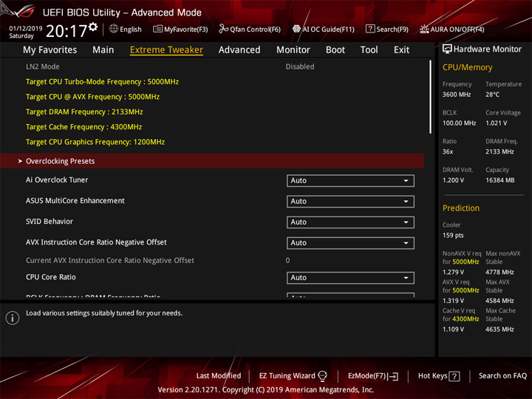
Task: Open the Monitor tab
Action: [x=293, y=50]
